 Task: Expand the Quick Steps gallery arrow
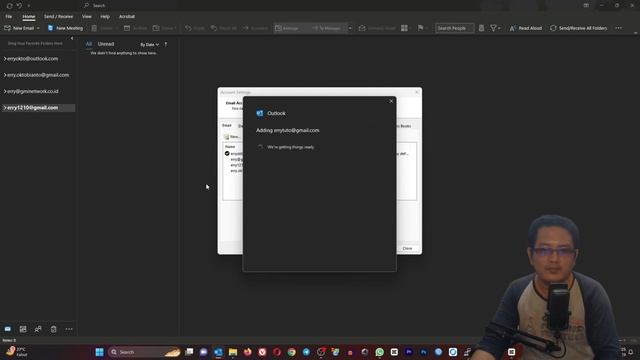point(350,28)
